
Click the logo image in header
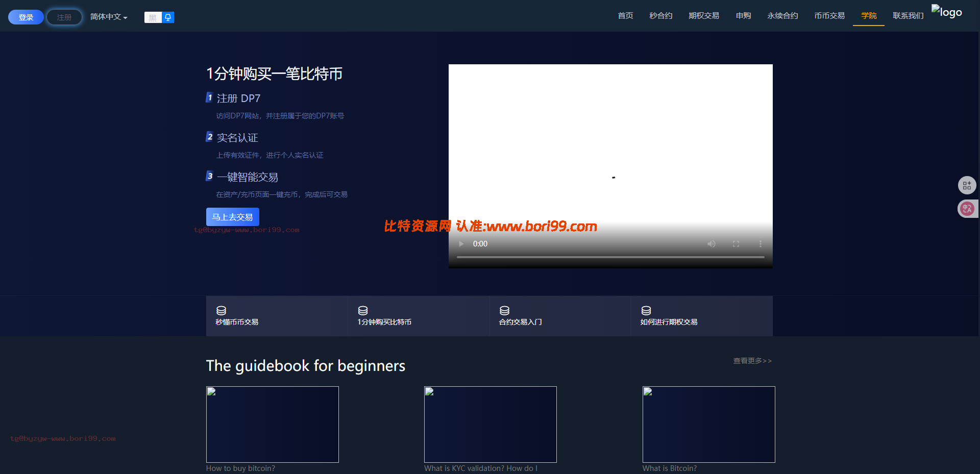pyautogui.click(x=947, y=12)
